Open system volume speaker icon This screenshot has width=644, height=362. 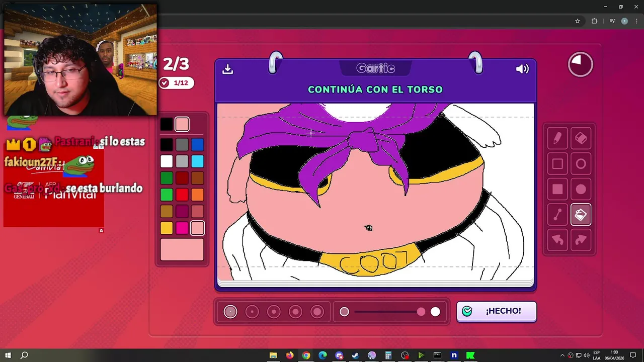587,355
